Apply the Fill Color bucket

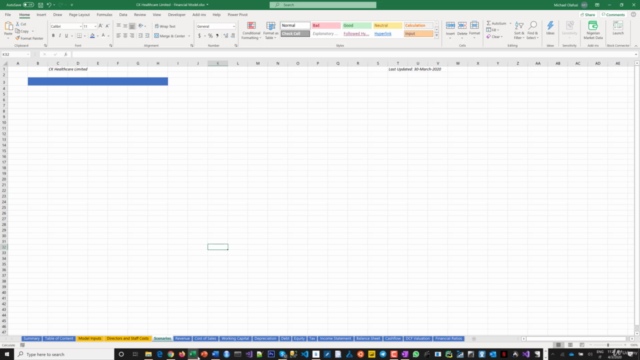(92, 36)
